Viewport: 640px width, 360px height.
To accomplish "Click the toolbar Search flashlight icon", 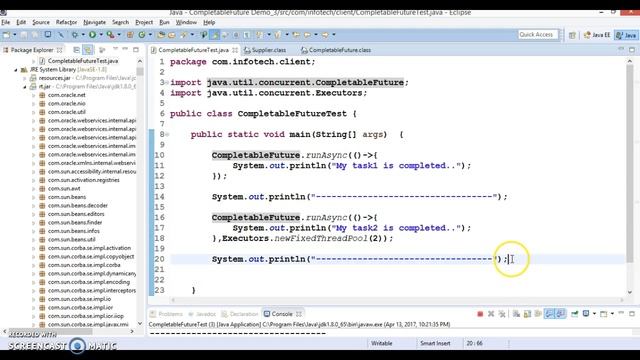I will (184, 35).
